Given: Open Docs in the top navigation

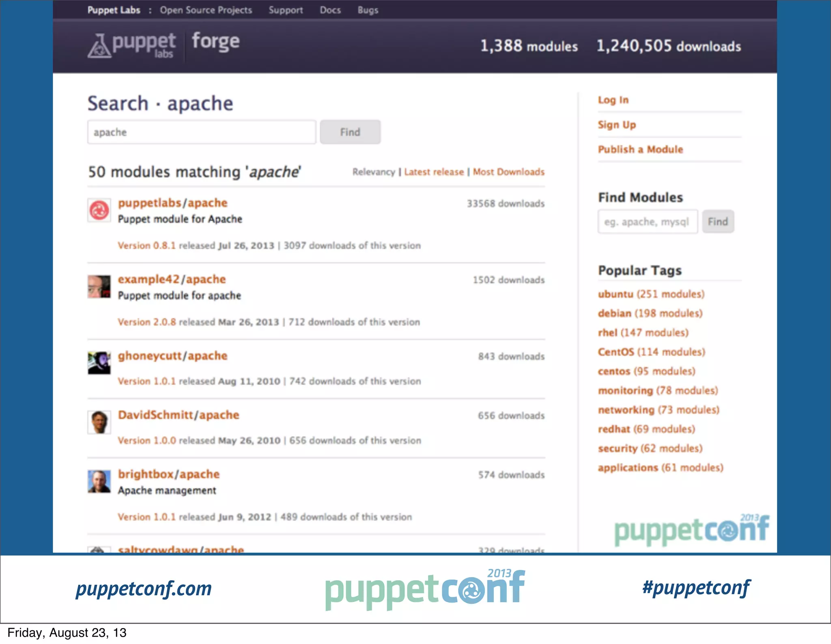Looking at the screenshot, I should click(x=330, y=10).
